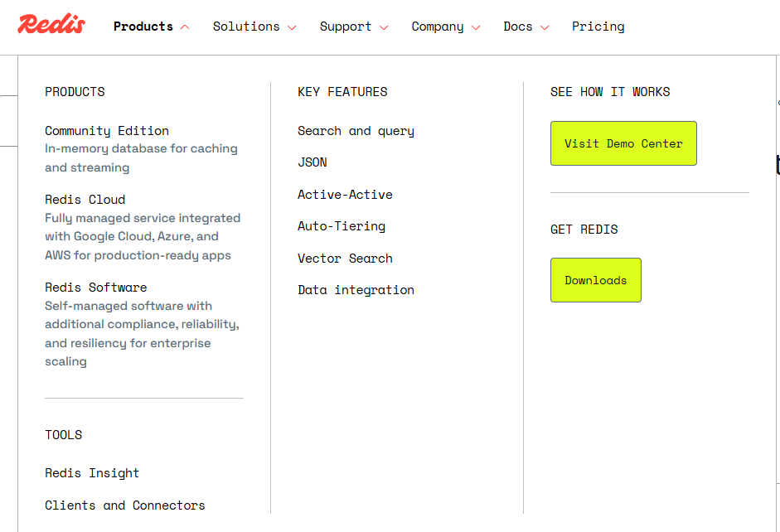Screen dimensions: 780x532
Task: Select the Active-Active feature link
Action: click(345, 195)
